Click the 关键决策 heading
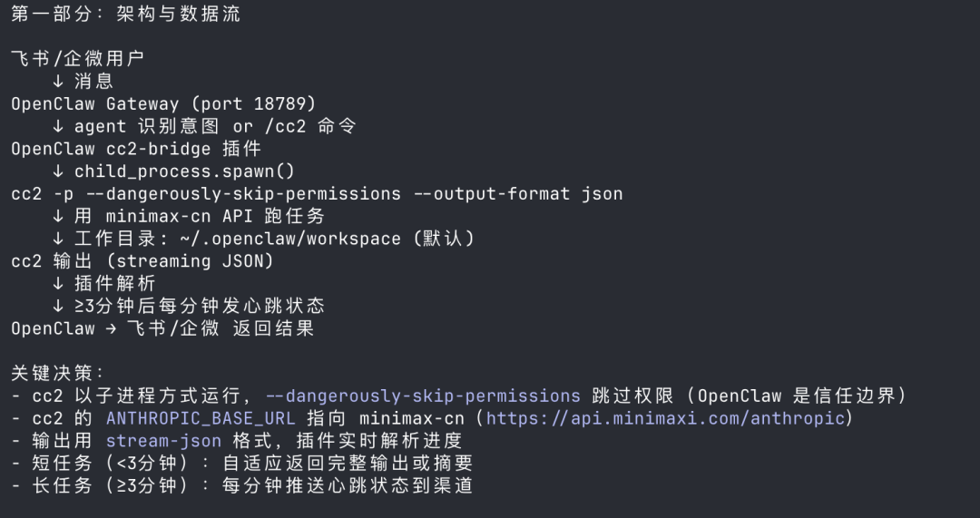The width and height of the screenshot is (980, 518). (x=58, y=373)
